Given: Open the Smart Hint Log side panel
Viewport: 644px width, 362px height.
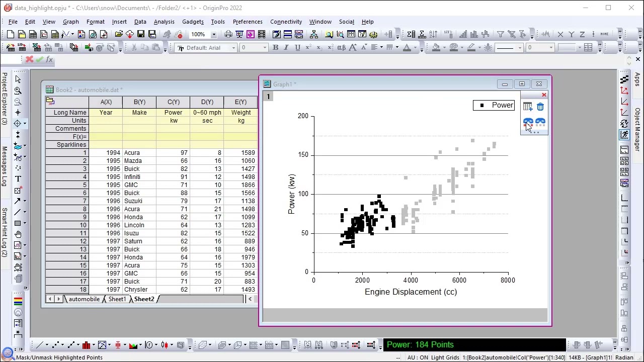Looking at the screenshot, I should click(x=5, y=232).
